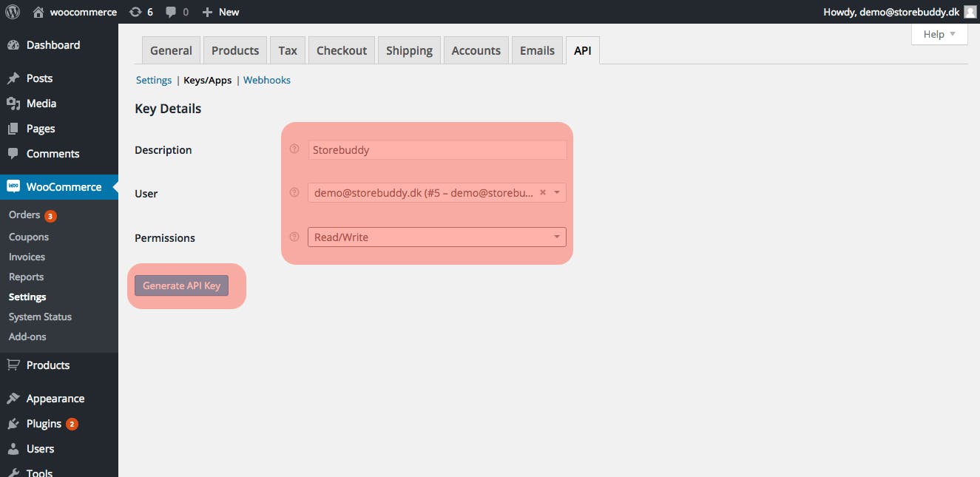
Task: Click the plugins badge showing 2
Action: 72,424
